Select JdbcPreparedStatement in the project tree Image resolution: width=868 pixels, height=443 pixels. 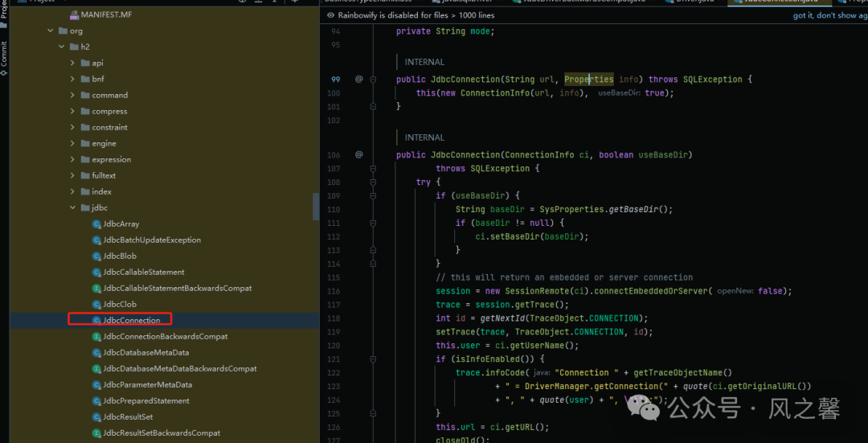point(146,401)
